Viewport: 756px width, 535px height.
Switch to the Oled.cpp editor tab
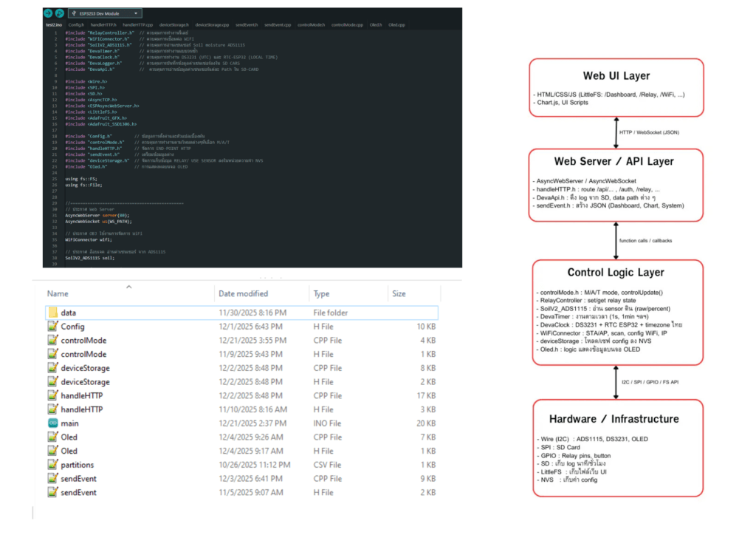click(x=396, y=25)
